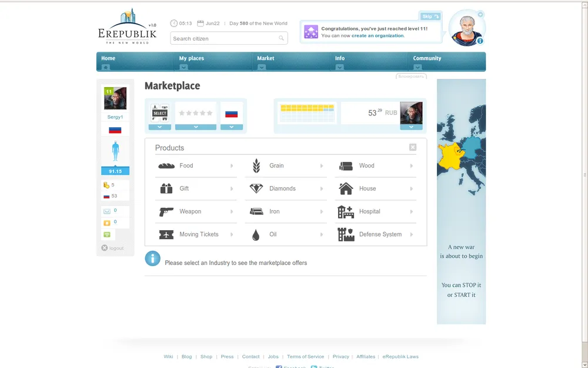Click the magnifier search icon
The image size is (588, 368).
click(x=281, y=38)
